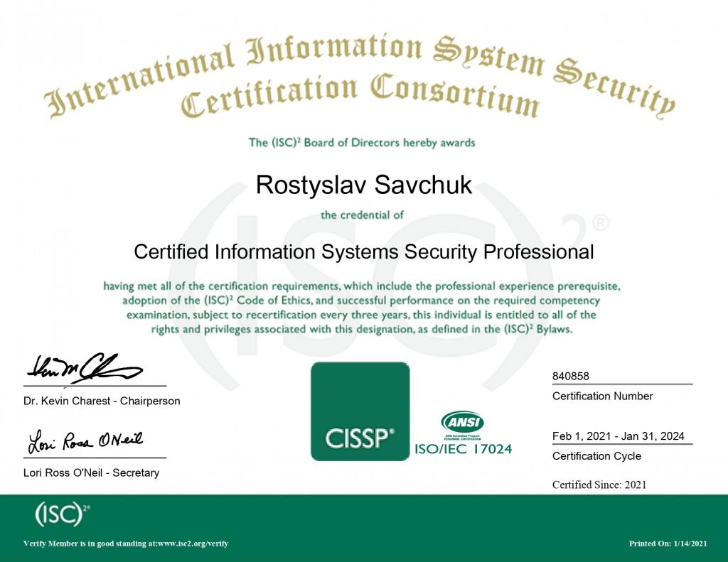
Task: Click 'ISO/IEC 17024' text
Action: 464,449
